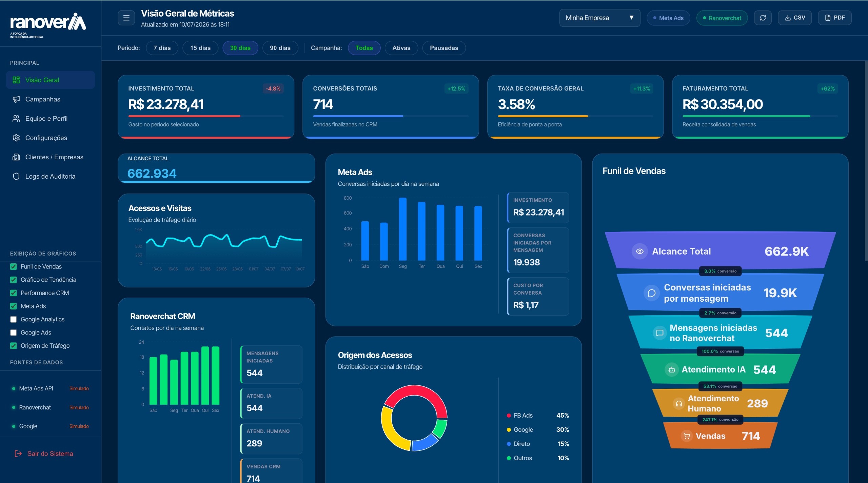Click the headset icon on Atendimento Humano
868x483 pixels.
pyautogui.click(x=679, y=404)
